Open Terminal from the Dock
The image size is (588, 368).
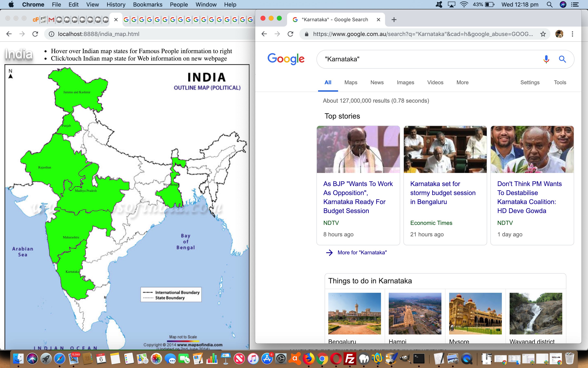click(x=419, y=359)
